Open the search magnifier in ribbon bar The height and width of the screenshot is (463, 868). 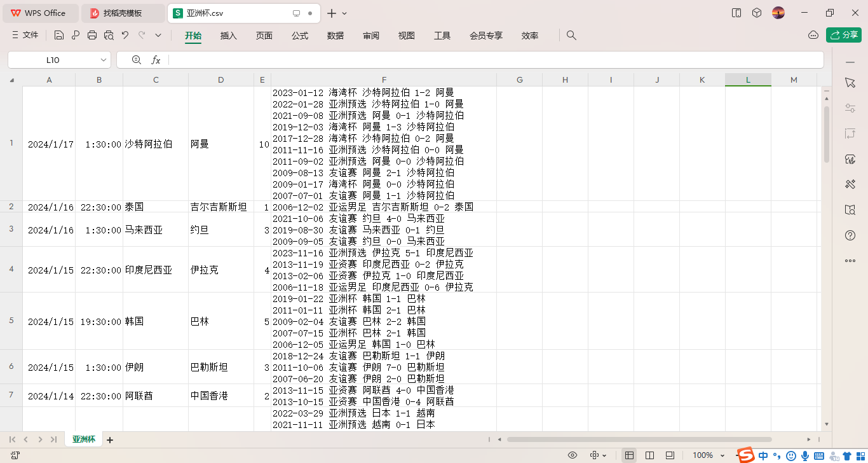(571, 36)
